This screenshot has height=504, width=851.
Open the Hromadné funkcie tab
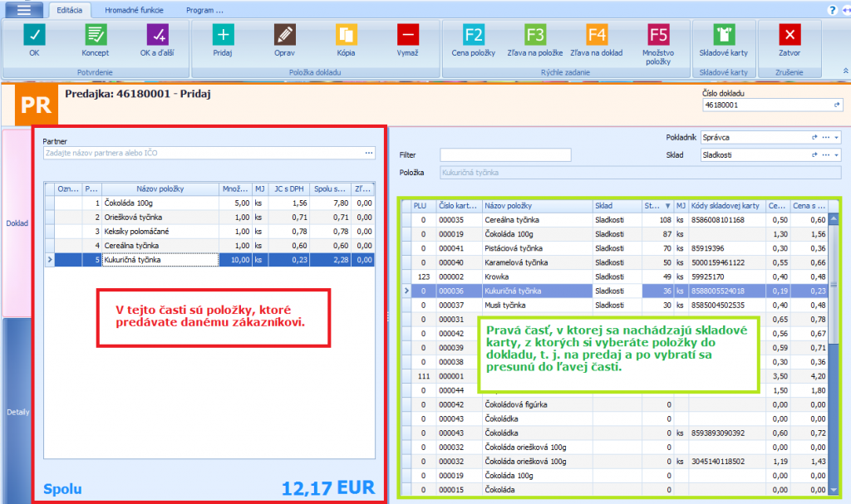click(134, 10)
